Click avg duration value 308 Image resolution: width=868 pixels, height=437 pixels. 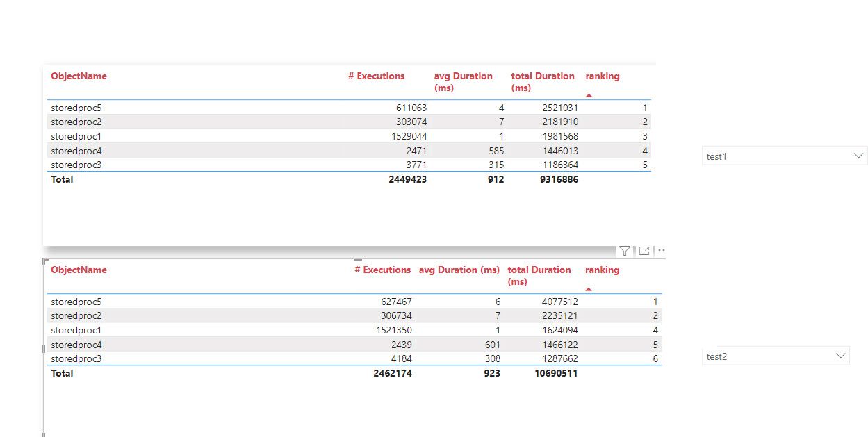pos(491,358)
